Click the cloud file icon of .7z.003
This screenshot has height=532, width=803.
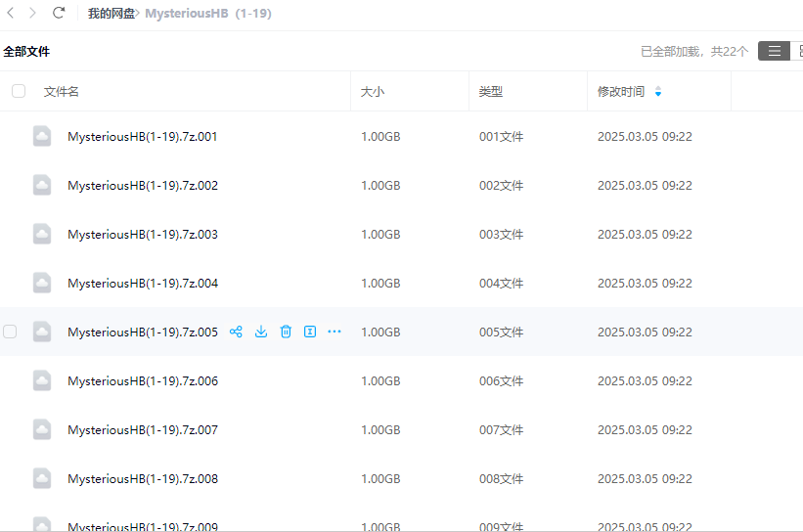[x=42, y=234]
